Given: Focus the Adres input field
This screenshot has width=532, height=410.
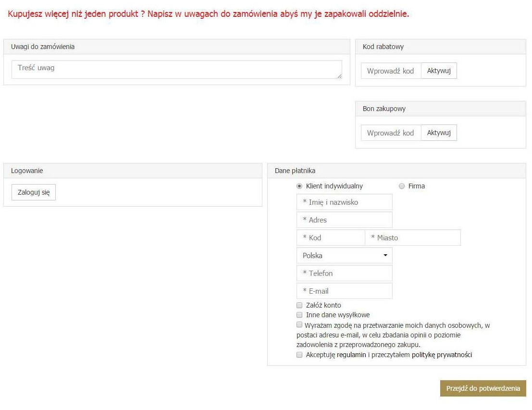Looking at the screenshot, I should [344, 220].
